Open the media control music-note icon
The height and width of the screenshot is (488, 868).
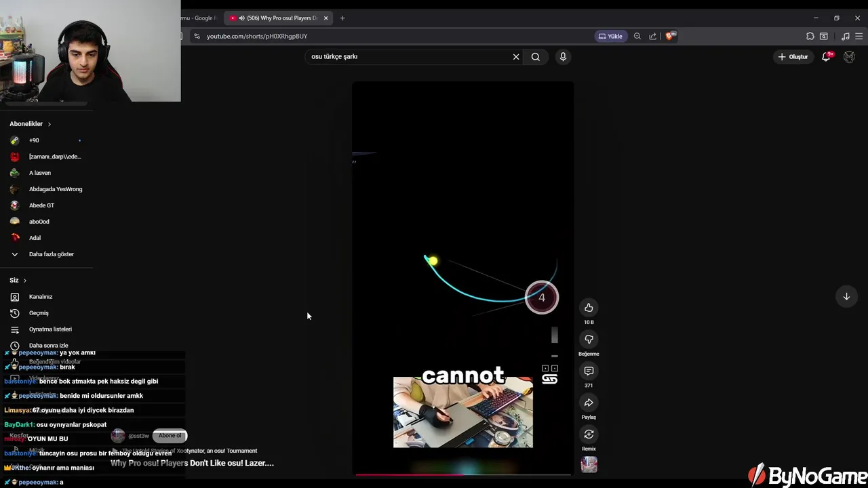pyautogui.click(x=846, y=36)
